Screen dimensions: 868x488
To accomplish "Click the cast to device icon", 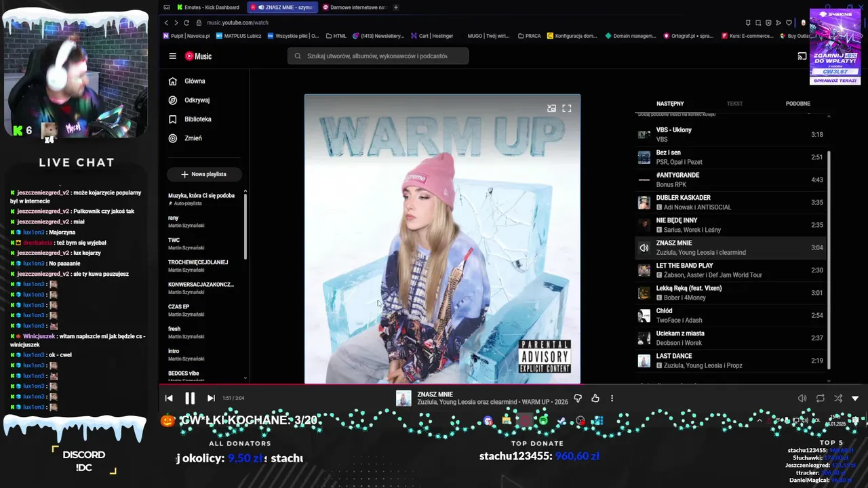I will pos(802,56).
